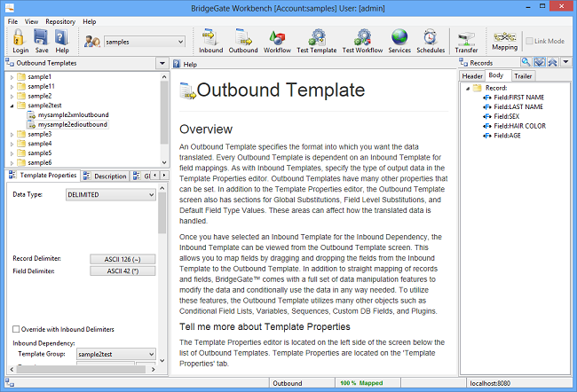577x392 pixels.
Task: Switch to the Header tab
Action: pos(472,76)
